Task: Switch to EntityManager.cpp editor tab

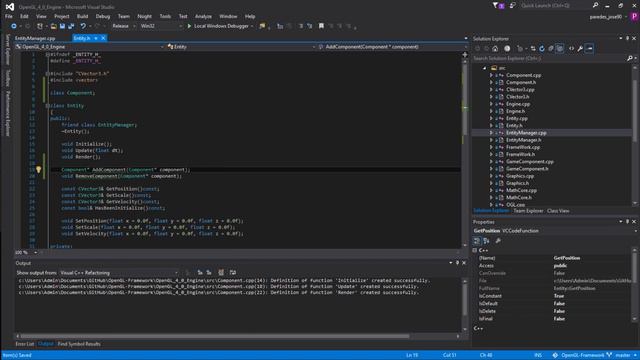Action: pyautogui.click(x=35, y=38)
